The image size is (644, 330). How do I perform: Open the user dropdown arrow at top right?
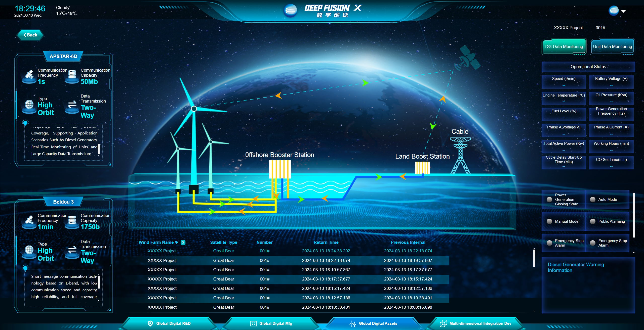(x=623, y=11)
